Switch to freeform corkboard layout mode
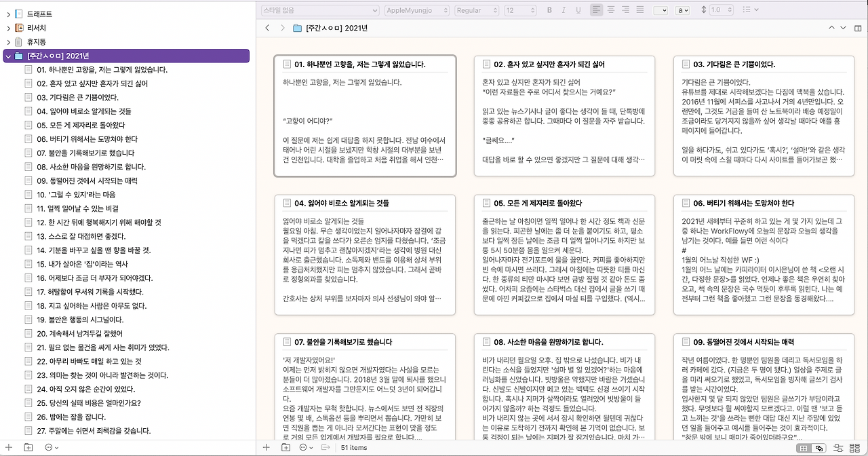The image size is (868, 456). point(818,448)
